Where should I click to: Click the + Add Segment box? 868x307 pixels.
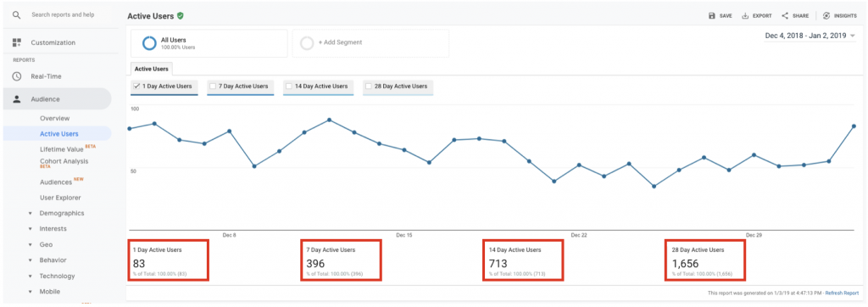coord(370,43)
